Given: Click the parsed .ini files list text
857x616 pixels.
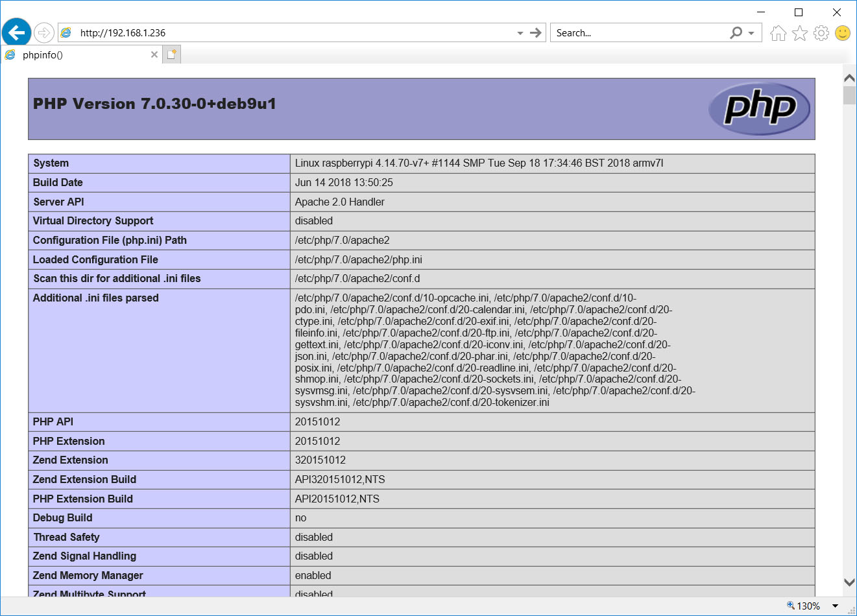Looking at the screenshot, I should click(495, 350).
